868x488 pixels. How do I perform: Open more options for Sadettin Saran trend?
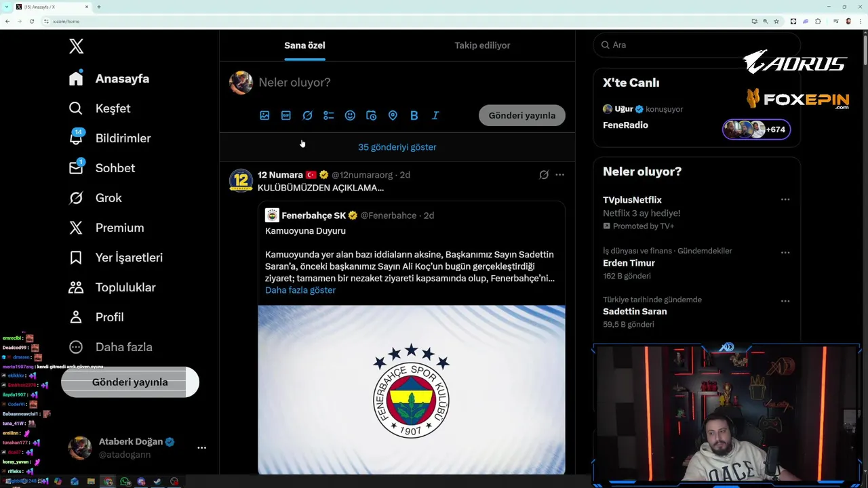(785, 301)
